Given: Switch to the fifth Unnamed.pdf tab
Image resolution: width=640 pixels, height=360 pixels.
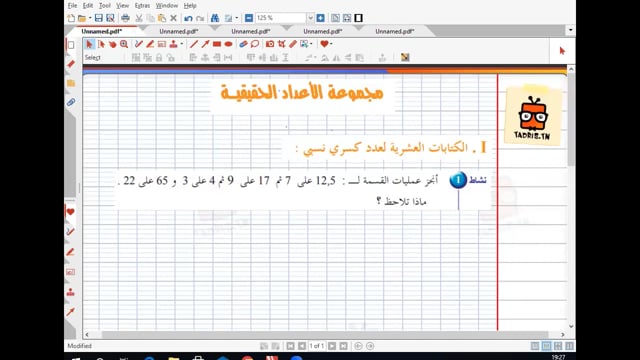Looking at the screenshot, I should [x=395, y=31].
